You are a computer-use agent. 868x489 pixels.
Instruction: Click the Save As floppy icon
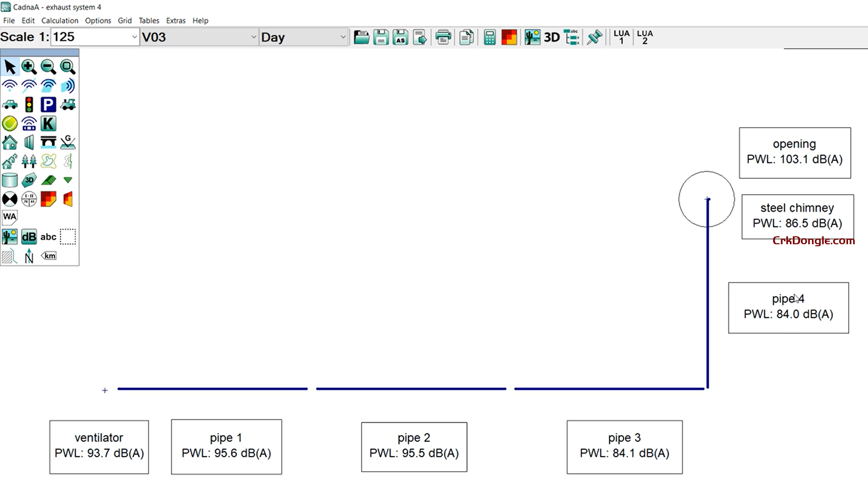[400, 37]
